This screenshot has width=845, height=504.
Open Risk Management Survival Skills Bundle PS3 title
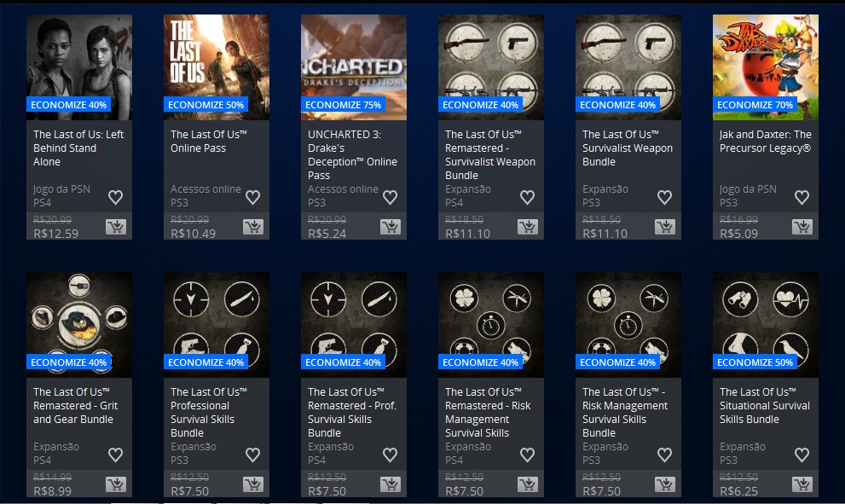coord(625,413)
